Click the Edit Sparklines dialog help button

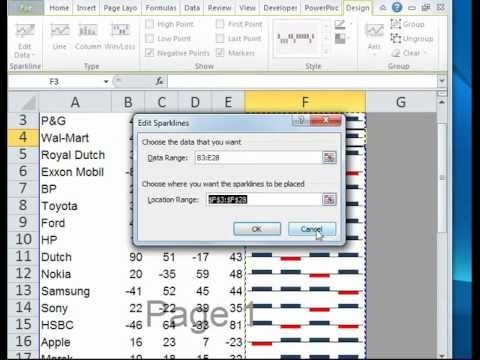(300, 120)
